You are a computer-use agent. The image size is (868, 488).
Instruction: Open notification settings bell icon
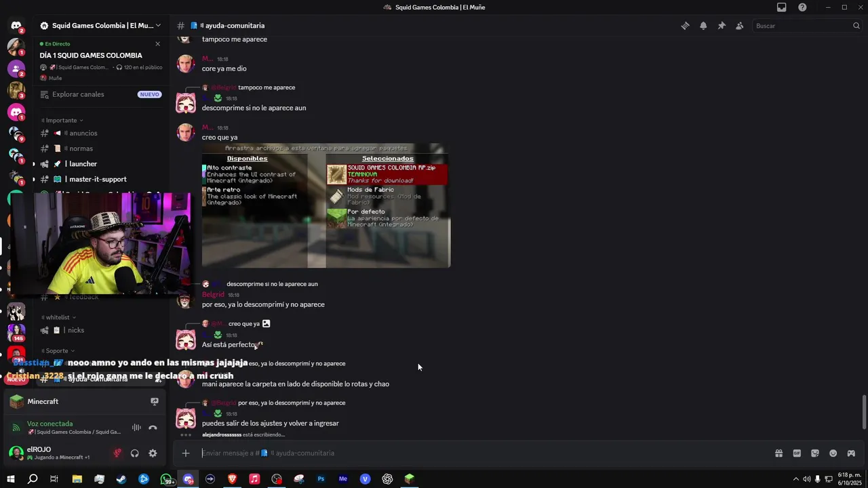(703, 26)
